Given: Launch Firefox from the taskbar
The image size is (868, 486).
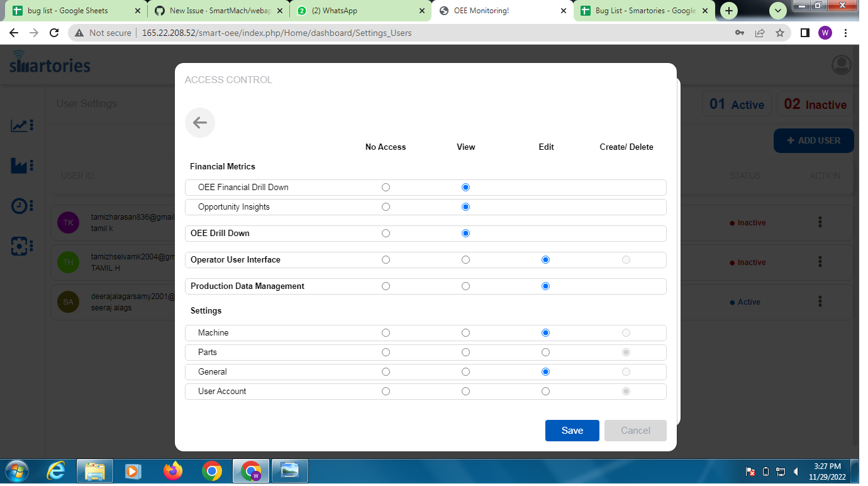Looking at the screenshot, I should tap(172, 471).
